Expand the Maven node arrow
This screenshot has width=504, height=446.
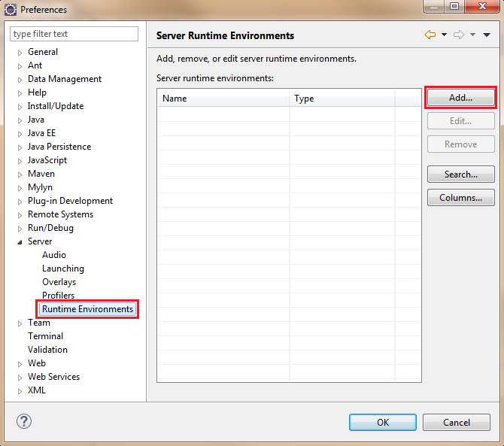(20, 174)
